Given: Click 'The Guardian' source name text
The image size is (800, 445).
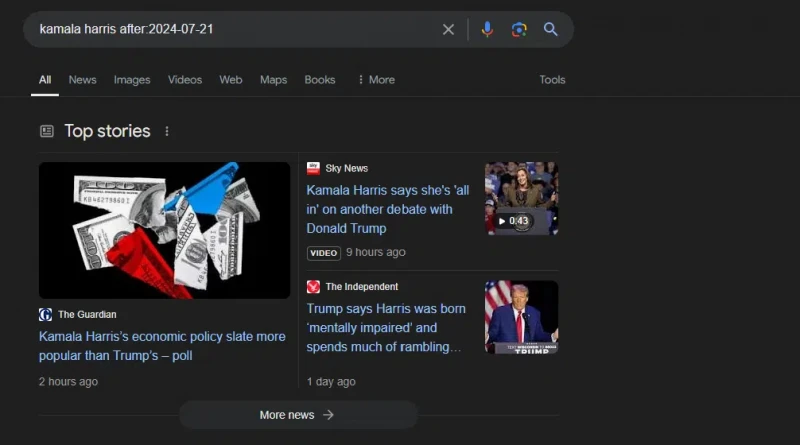Looking at the screenshot, I should [87, 315].
